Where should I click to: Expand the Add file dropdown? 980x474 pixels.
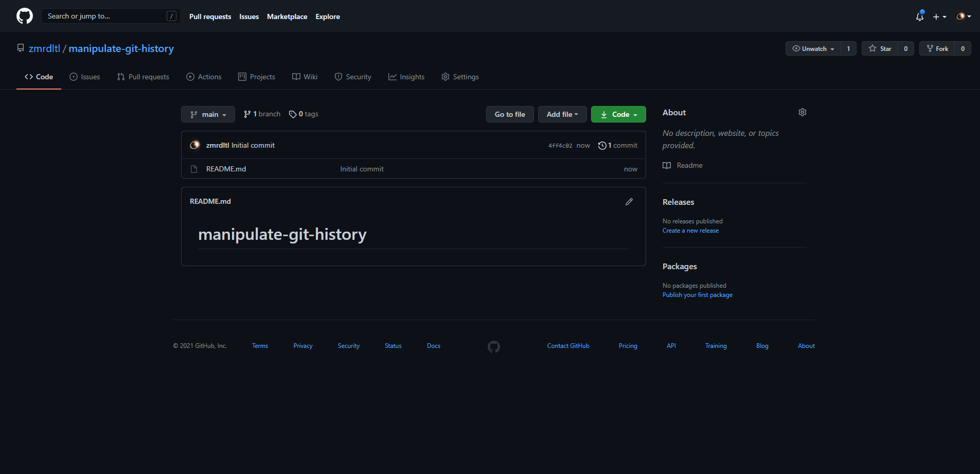(562, 114)
